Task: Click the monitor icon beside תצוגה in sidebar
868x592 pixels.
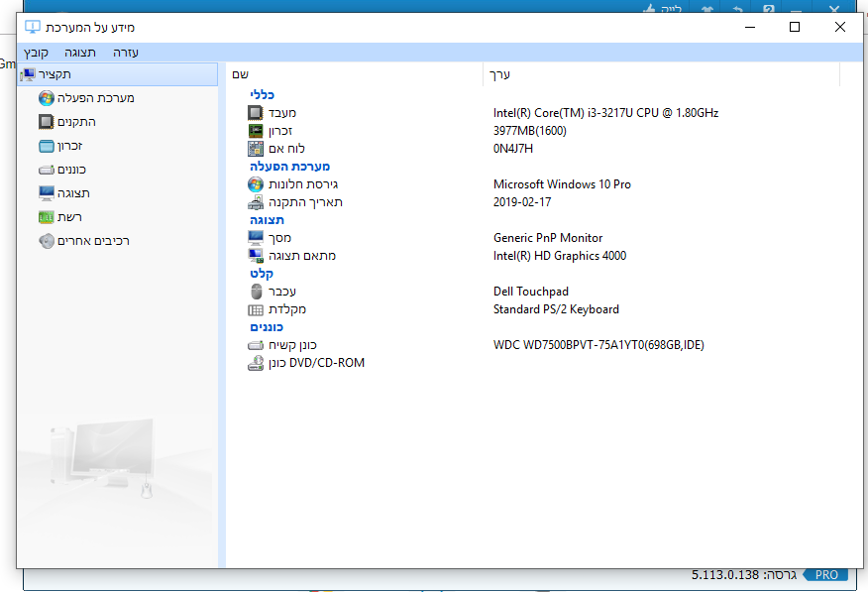Action: [x=47, y=193]
